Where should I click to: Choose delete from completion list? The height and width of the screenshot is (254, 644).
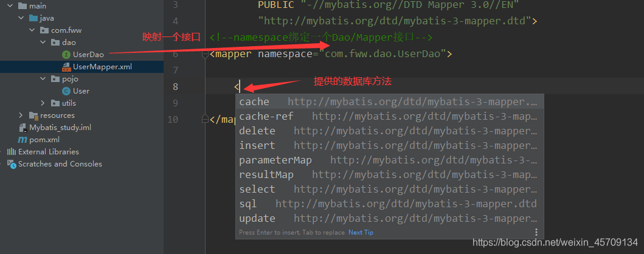389,131
